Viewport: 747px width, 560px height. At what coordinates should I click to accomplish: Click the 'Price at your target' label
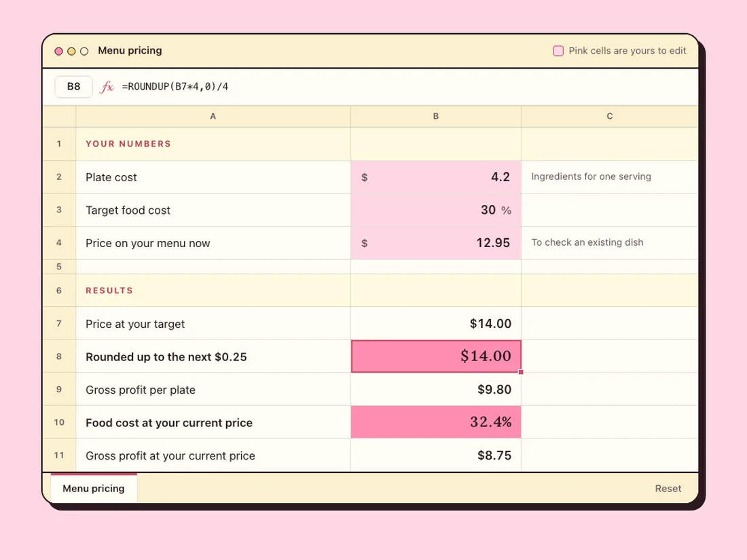coord(135,324)
